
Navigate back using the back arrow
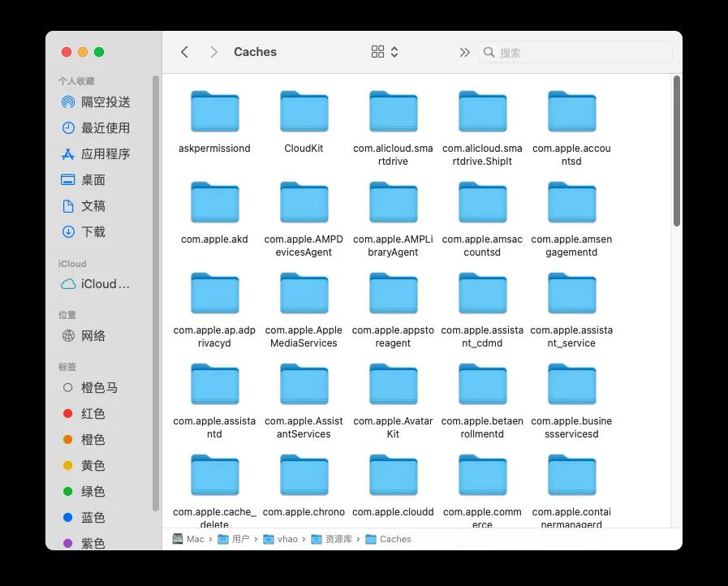tap(184, 51)
